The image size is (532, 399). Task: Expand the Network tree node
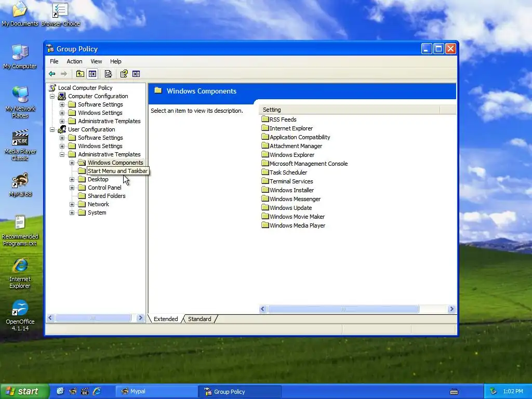[72, 204]
